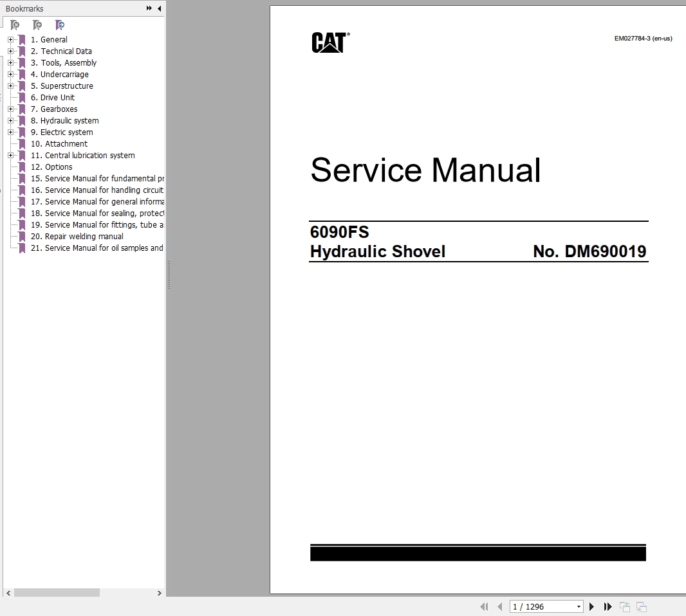
Task: Go to the previous page icon
Action: click(500, 606)
